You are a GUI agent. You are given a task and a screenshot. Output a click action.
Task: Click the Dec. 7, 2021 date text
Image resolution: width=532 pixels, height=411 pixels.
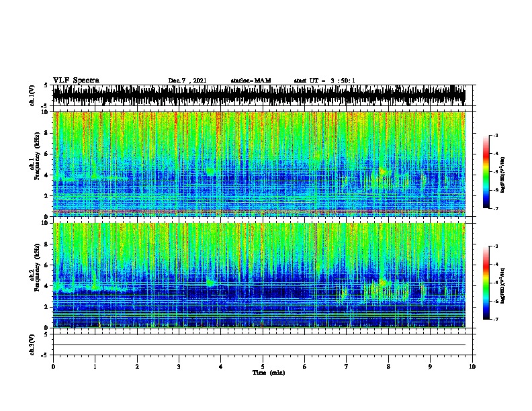187,81
